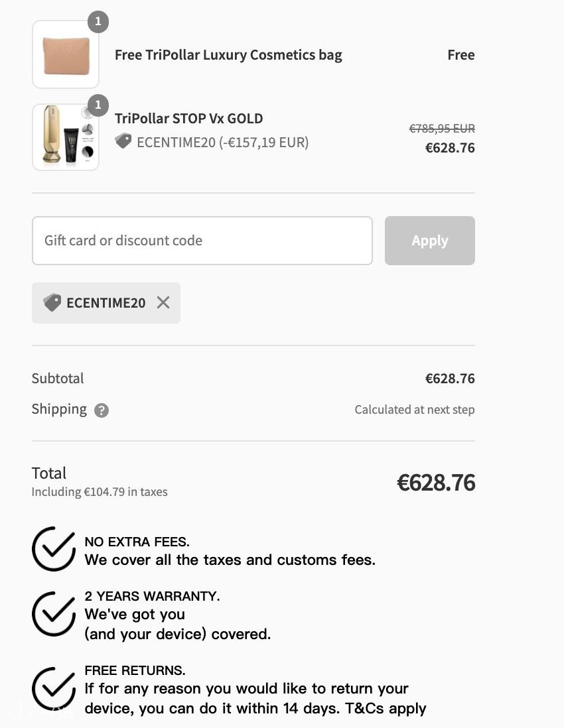Screen dimensions: 564x728
Task: Click the €628.76 total amount
Action: coord(436,483)
